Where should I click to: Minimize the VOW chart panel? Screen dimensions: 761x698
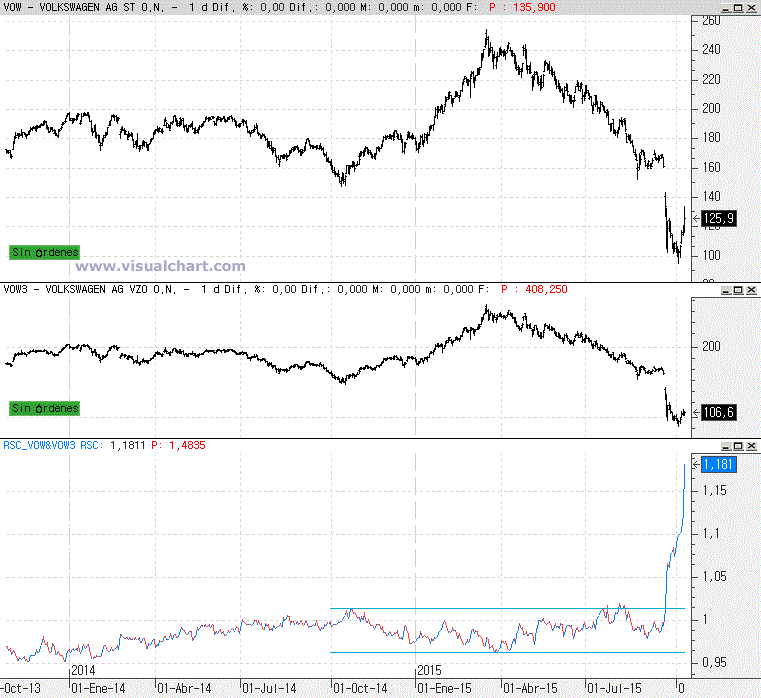tap(726, 8)
